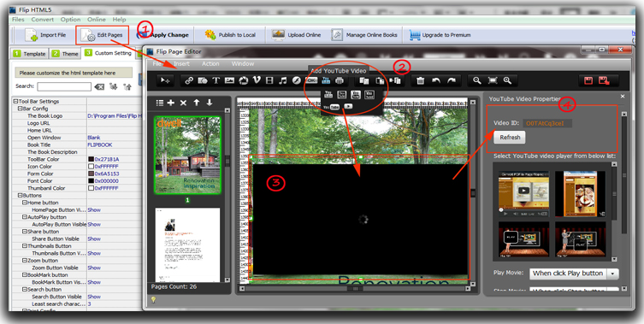Click the paste objects icon
Screen dimensions: 644x324
(380, 81)
